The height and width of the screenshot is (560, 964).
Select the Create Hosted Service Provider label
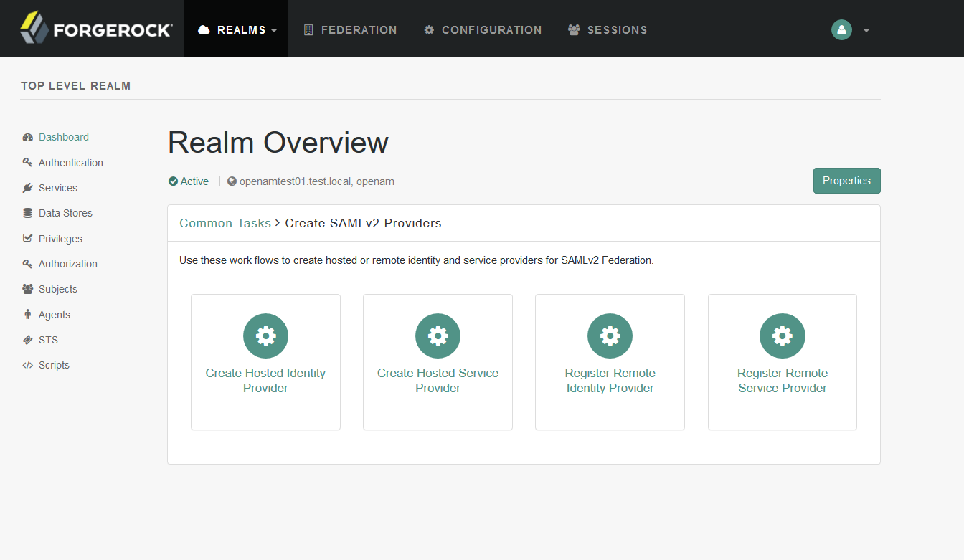(438, 381)
